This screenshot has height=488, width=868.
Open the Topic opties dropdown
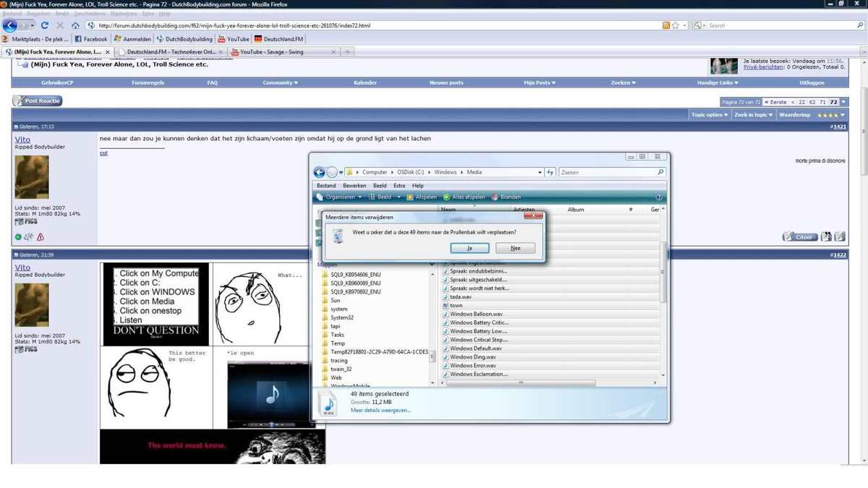pyautogui.click(x=709, y=115)
